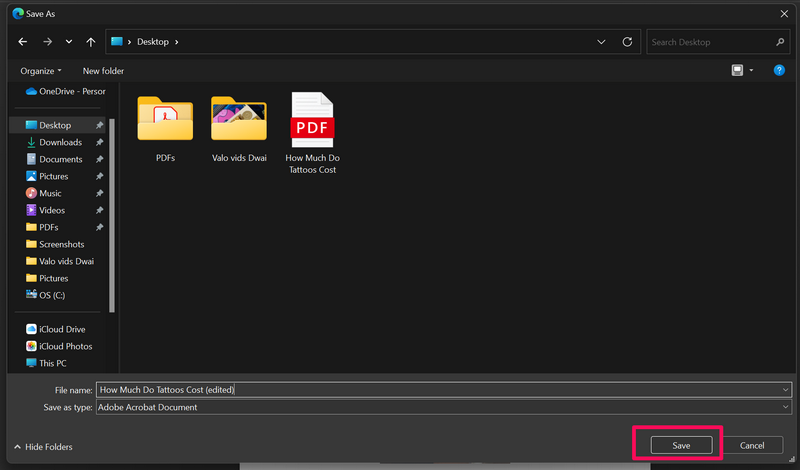The height and width of the screenshot is (470, 800).
Task: Open the change view options dropdown
Action: click(751, 71)
